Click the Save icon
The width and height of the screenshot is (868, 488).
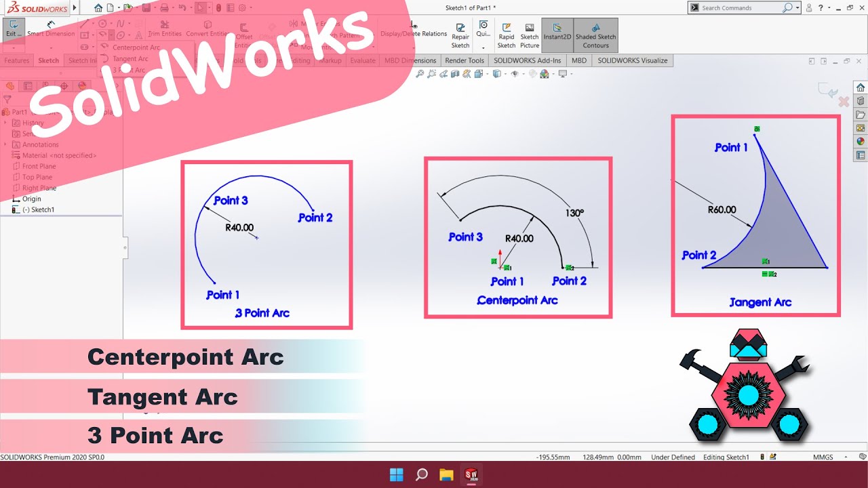[147, 8]
